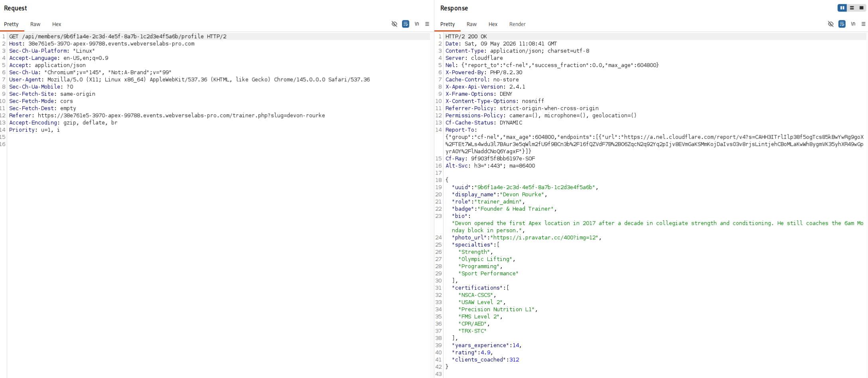Click the User-Agent Mozilla/5.0 header line
This screenshot has height=378, width=868.
(x=189, y=79)
